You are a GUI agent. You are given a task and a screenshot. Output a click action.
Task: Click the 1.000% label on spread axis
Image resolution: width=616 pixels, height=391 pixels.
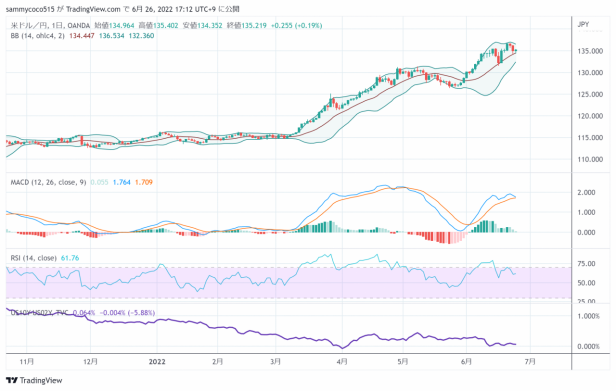click(x=588, y=316)
